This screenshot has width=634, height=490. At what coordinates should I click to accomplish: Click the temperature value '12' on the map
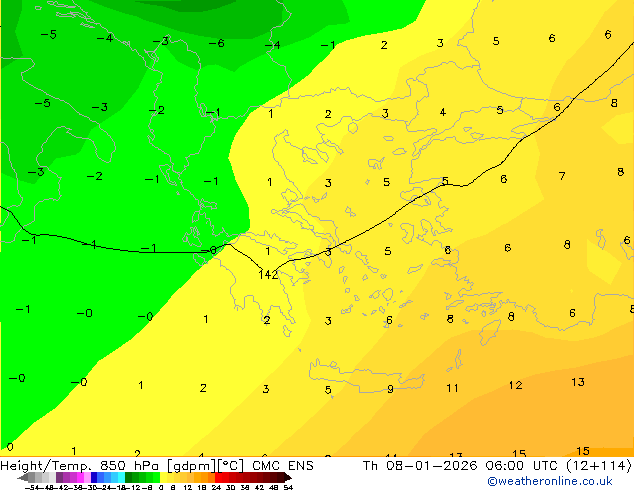pyautogui.click(x=516, y=385)
